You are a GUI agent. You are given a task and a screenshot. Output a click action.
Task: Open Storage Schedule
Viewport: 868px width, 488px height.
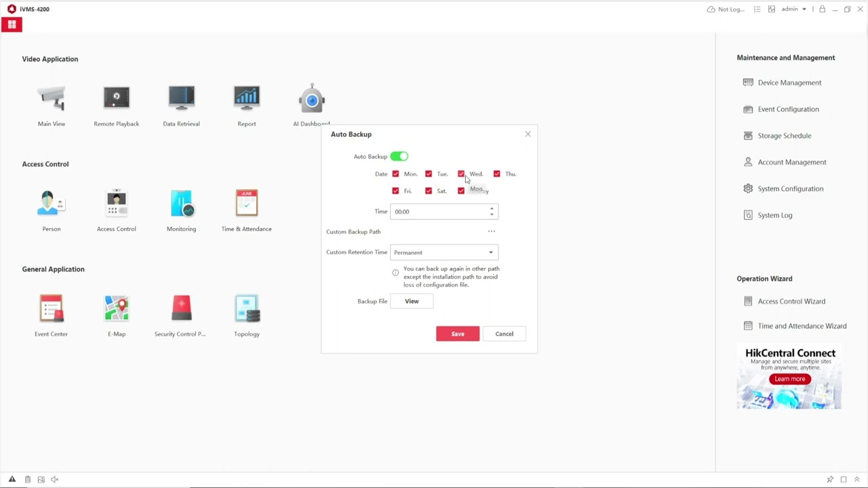click(777, 136)
